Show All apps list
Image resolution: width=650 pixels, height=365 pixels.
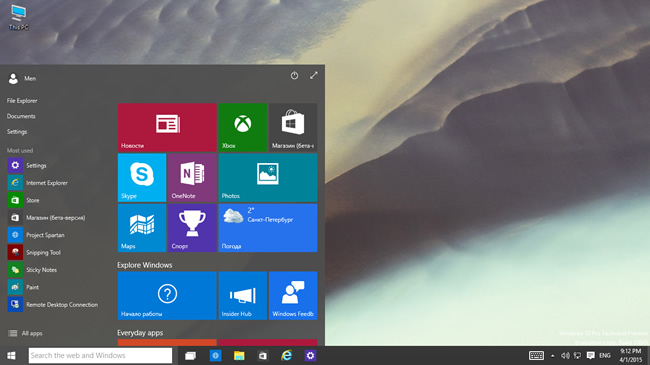pyautogui.click(x=26, y=333)
